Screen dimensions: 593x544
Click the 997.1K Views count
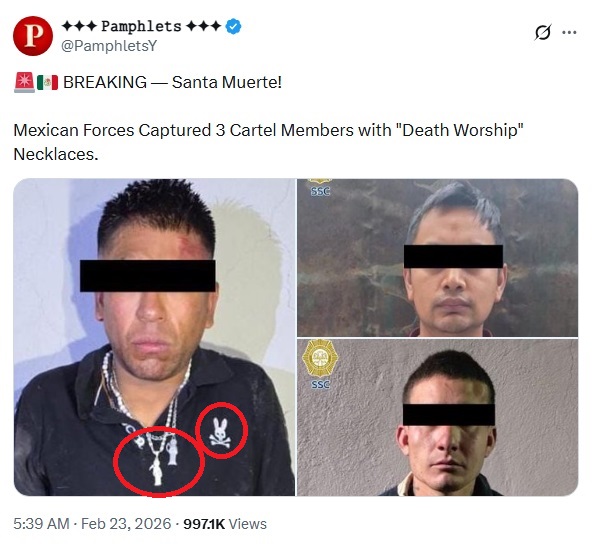pos(225,524)
